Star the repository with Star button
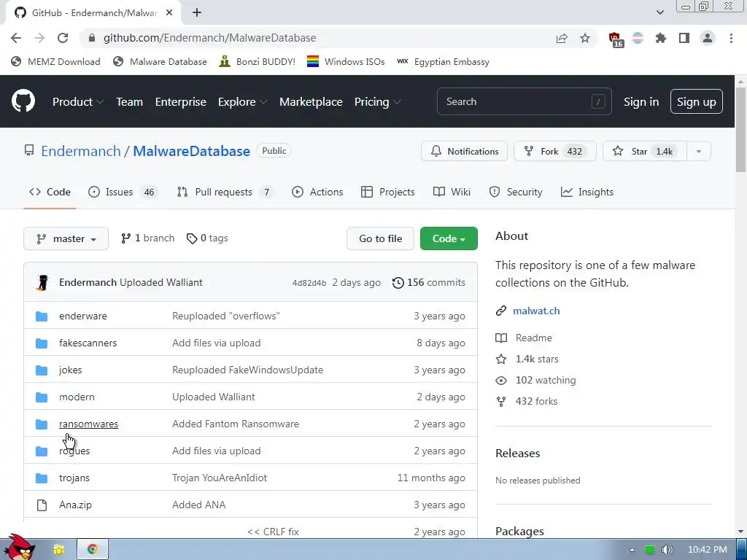The height and width of the screenshot is (560, 747). (x=645, y=152)
